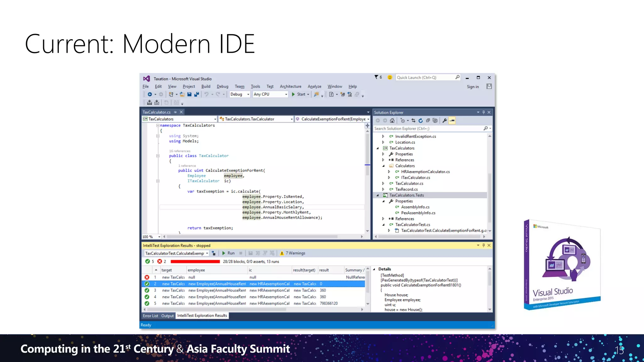This screenshot has height=362, width=644.
Task: Click the results table horizontal scrollbar
Action: 216,310
